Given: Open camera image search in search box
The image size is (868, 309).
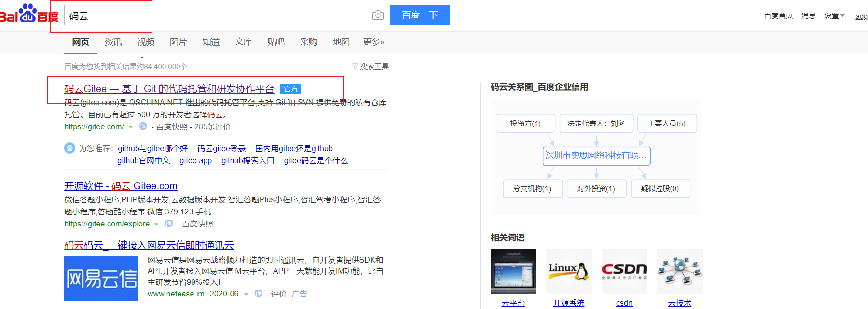Looking at the screenshot, I should tap(378, 15).
